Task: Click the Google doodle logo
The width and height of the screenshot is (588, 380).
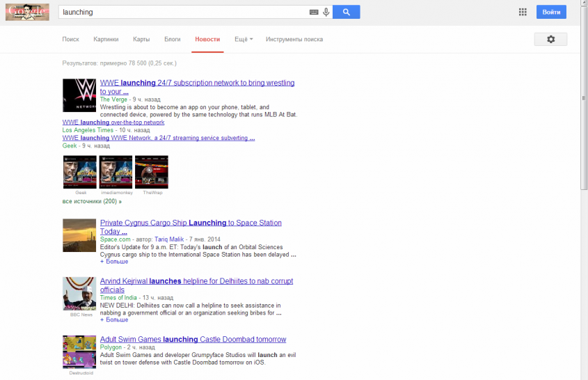Action: (27, 12)
